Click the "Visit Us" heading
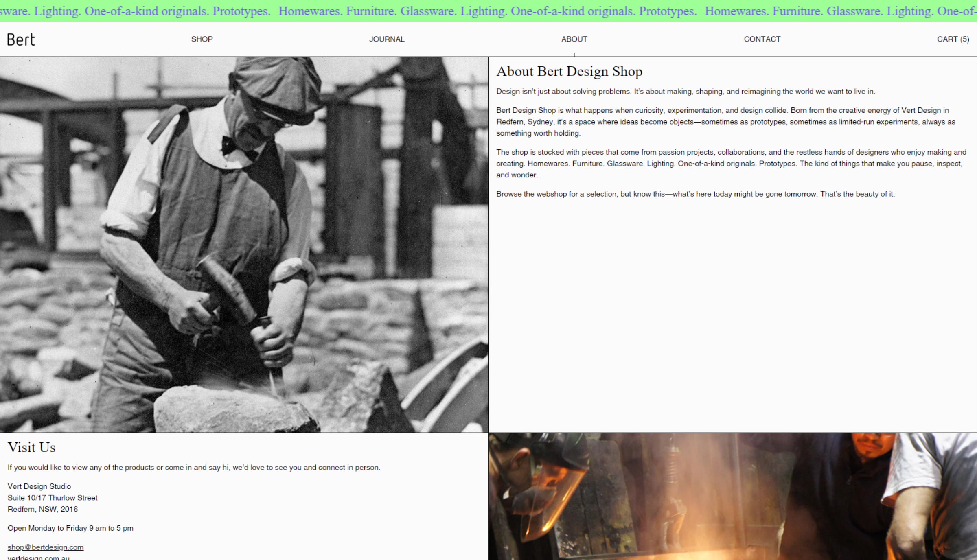The height and width of the screenshot is (560, 977). pos(32,447)
